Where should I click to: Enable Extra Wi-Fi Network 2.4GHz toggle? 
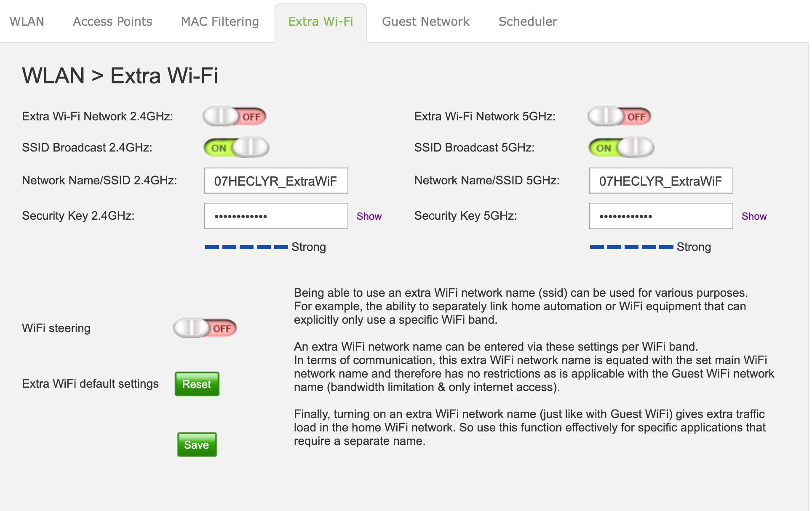click(x=234, y=117)
